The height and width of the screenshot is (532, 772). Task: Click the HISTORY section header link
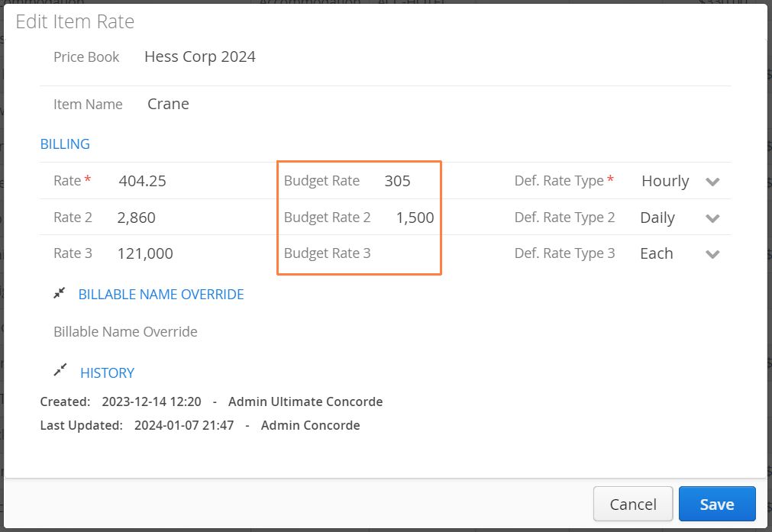pyautogui.click(x=108, y=373)
